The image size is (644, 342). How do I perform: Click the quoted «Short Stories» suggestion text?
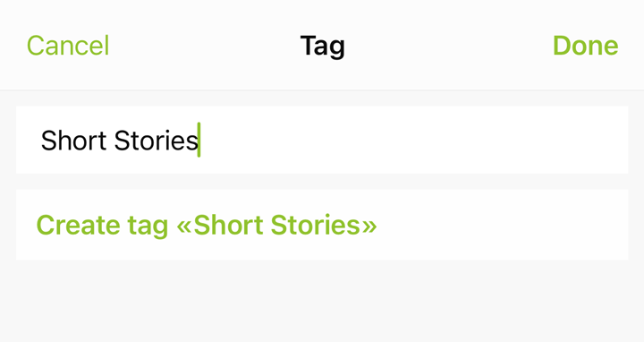[276, 225]
